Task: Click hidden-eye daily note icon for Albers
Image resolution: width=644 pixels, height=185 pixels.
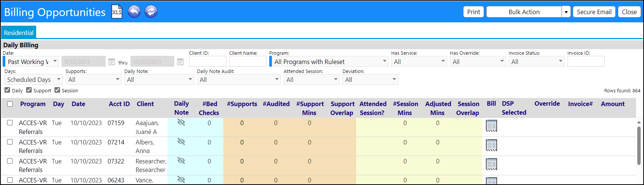Action: (181, 142)
